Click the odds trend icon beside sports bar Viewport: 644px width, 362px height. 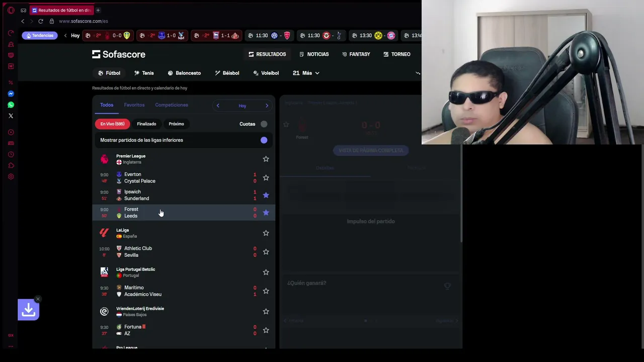418,73
